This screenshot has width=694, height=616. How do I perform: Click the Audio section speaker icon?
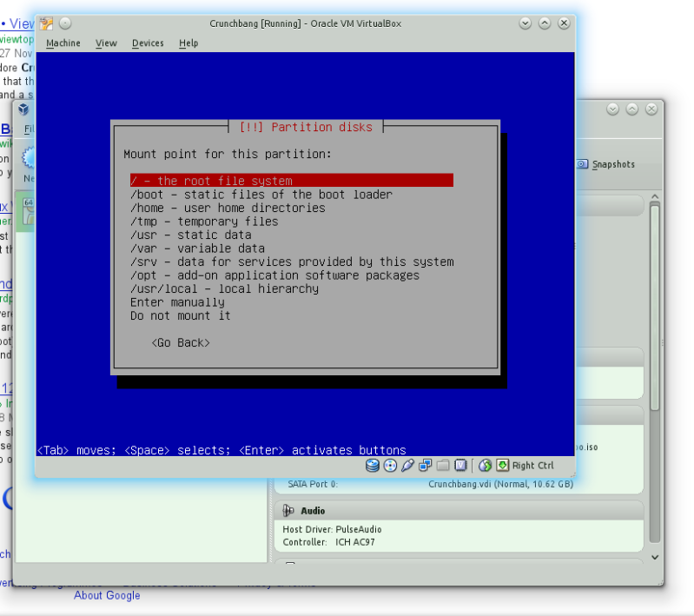288,511
